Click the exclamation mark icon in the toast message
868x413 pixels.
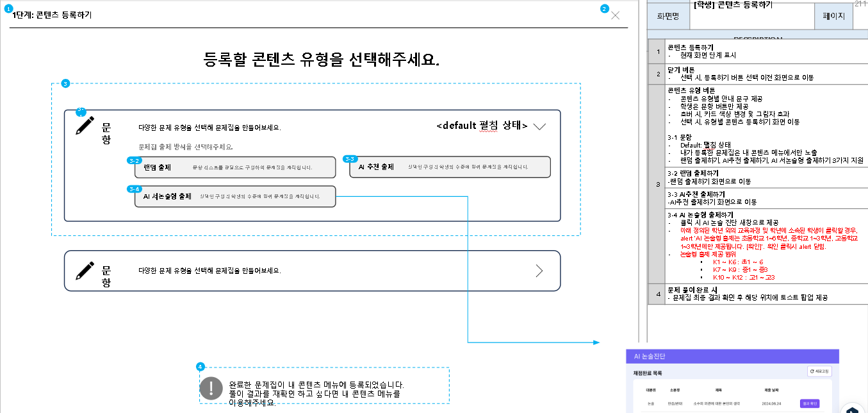click(x=211, y=388)
